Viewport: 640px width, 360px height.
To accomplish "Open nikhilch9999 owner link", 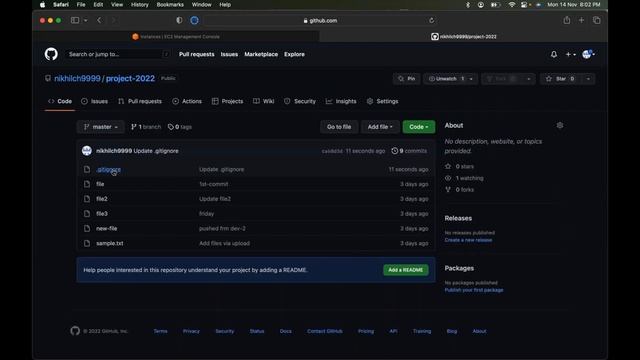I will click(77, 78).
